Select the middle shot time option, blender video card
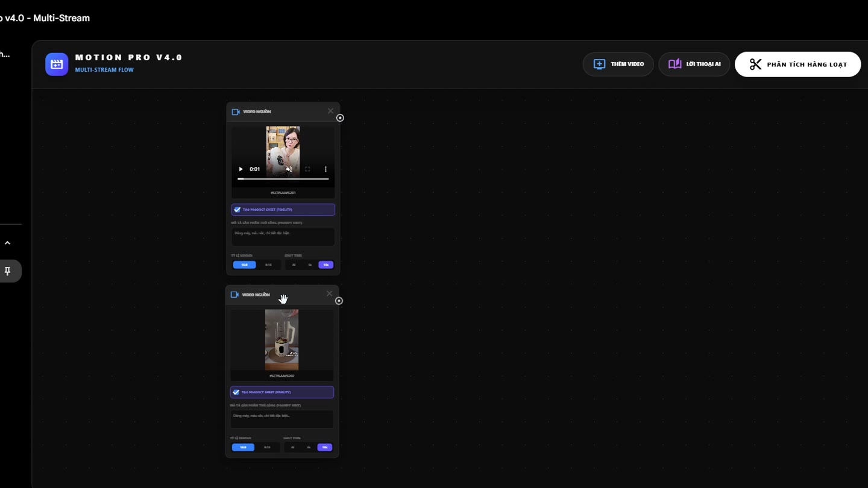 point(309,447)
